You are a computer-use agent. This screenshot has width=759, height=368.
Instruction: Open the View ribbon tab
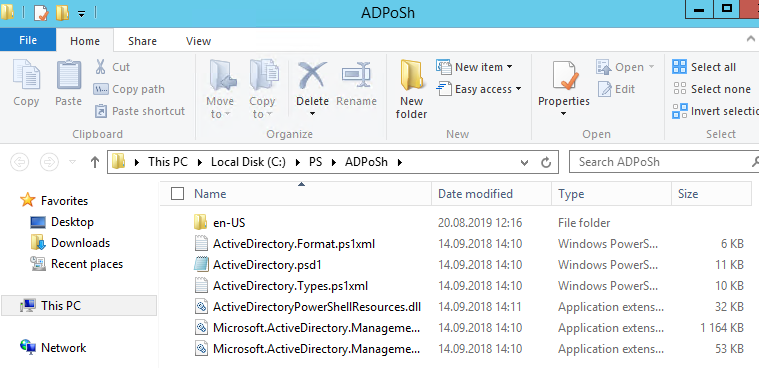198,41
